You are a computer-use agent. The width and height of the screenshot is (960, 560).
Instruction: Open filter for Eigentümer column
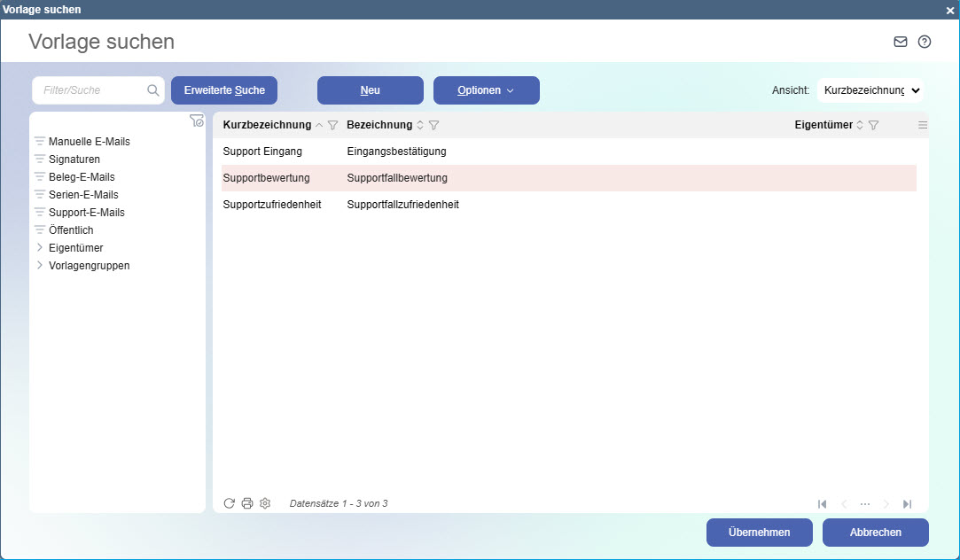click(x=874, y=126)
